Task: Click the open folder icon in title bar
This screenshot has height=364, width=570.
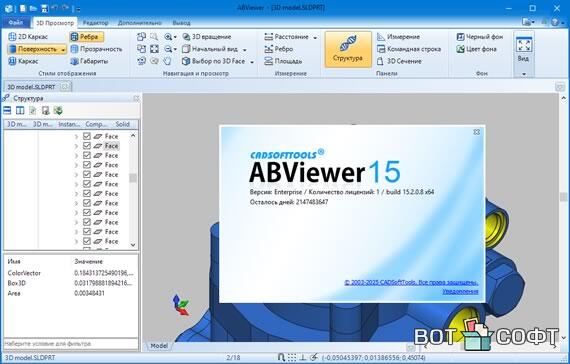Action: (33, 8)
